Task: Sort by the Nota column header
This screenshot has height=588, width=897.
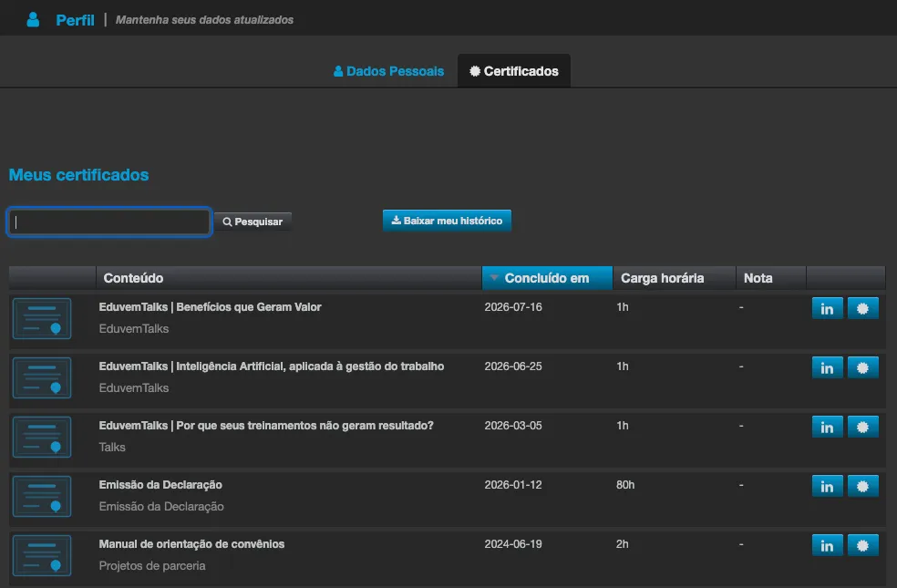Action: 770,278
